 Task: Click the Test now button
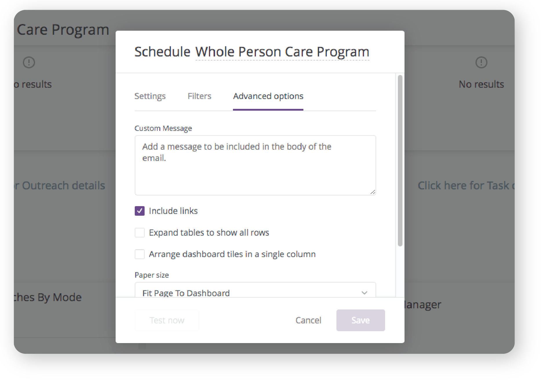[x=167, y=320]
